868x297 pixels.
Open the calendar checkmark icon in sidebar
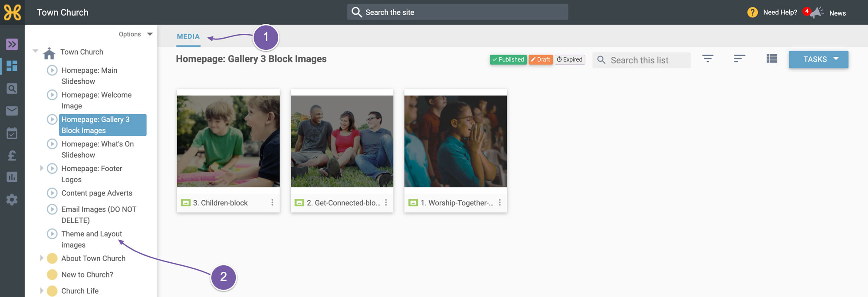pos(12,133)
